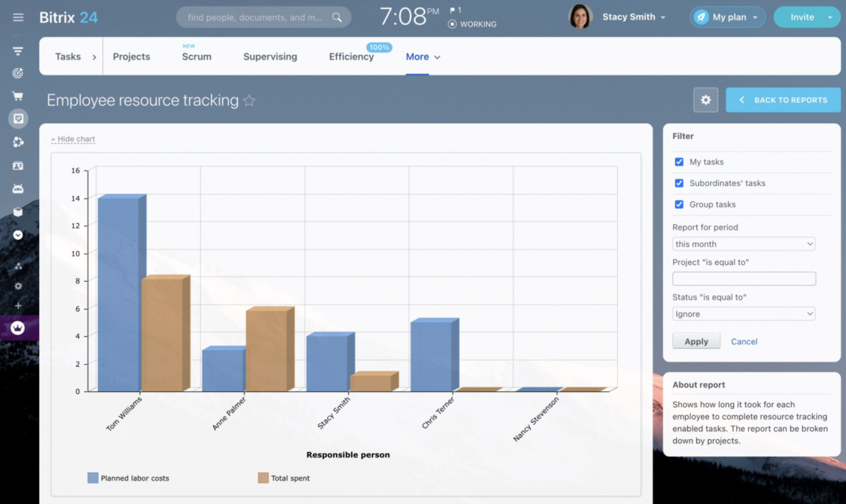Uncheck the Group tasks filter
The image size is (846, 504).
pyautogui.click(x=679, y=205)
